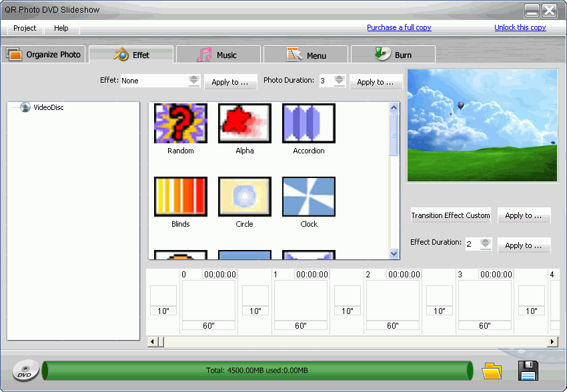This screenshot has height=392, width=567.
Task: Select timeline photo slot 3
Action: click(x=485, y=301)
